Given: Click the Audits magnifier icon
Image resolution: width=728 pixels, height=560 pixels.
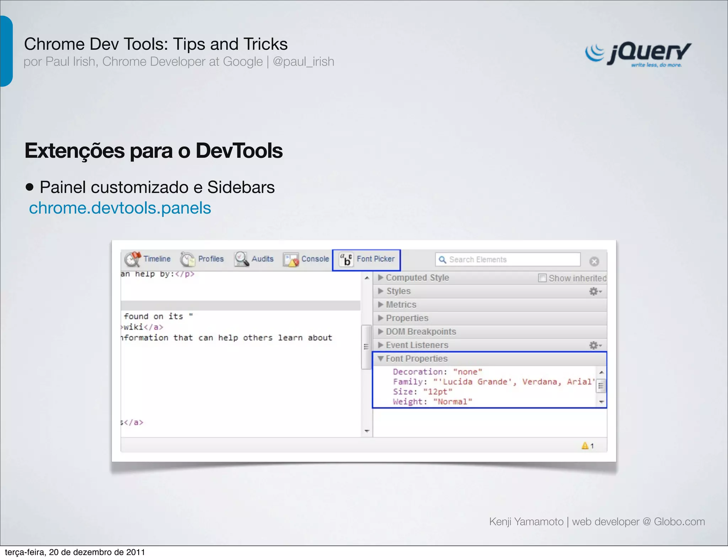Looking at the screenshot, I should pos(242,259).
